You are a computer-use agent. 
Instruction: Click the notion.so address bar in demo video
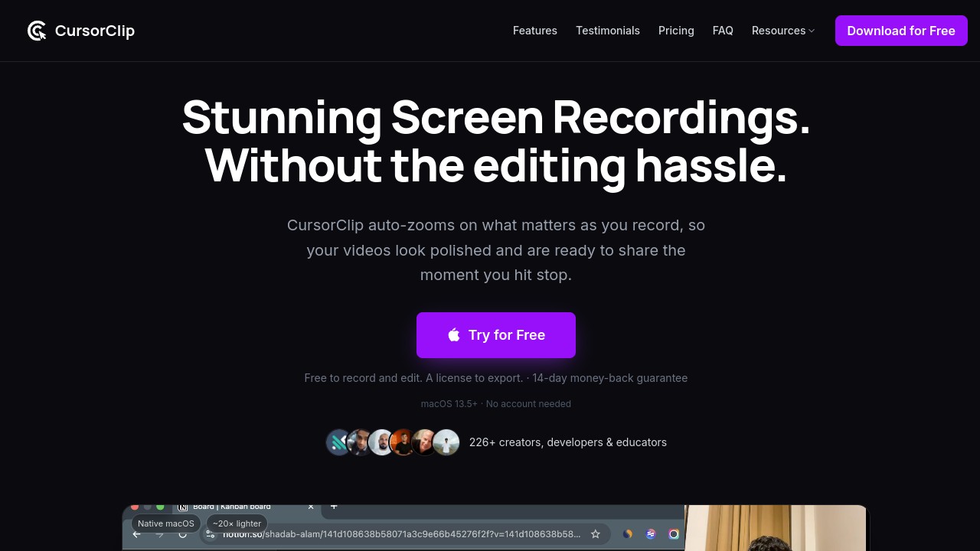pyautogui.click(x=404, y=534)
